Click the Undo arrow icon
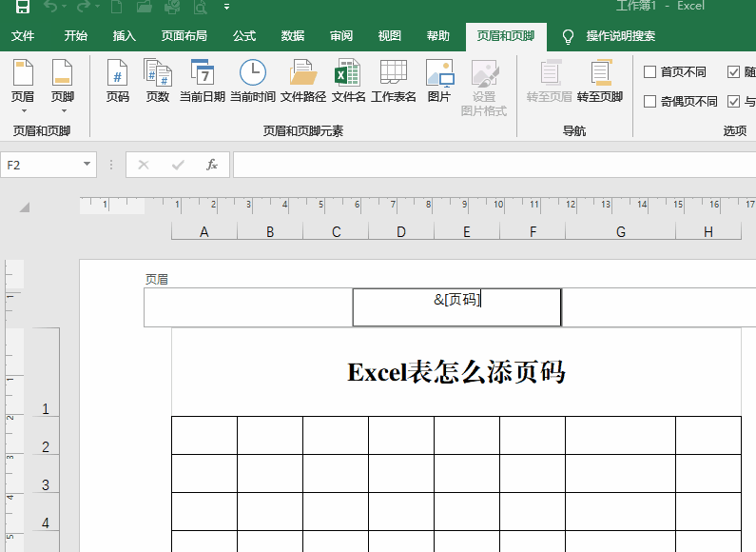The width and height of the screenshot is (756, 552). point(51,7)
